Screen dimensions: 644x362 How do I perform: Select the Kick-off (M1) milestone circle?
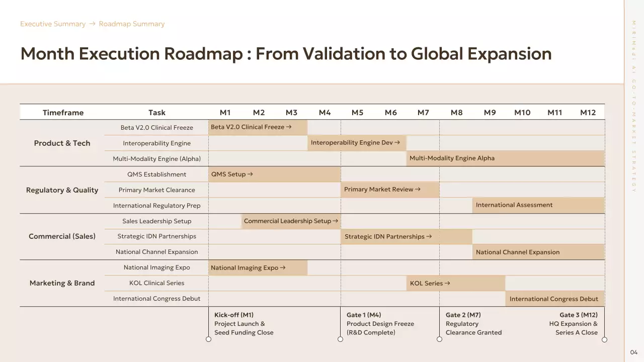click(x=209, y=339)
